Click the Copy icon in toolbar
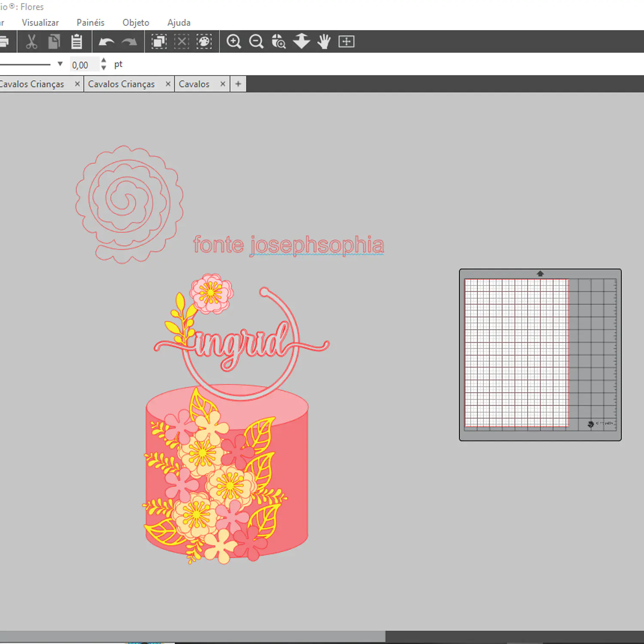Viewport: 644px width, 644px height. point(54,42)
